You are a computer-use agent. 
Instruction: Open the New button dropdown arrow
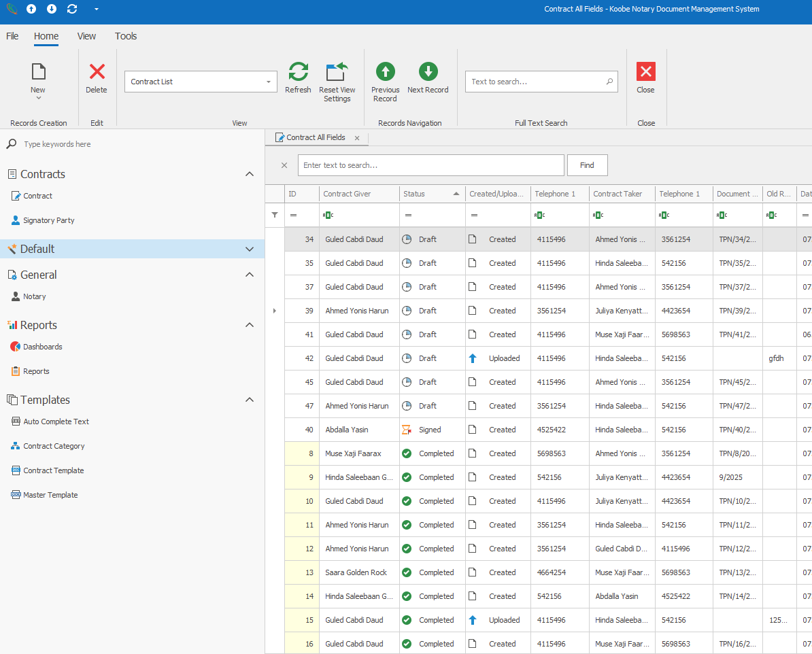[38, 98]
